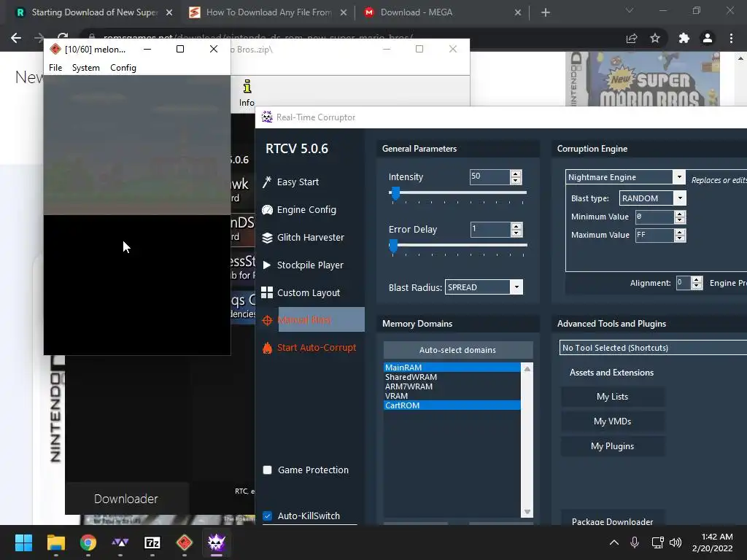Open the File menu in melonDS
Screen dimensions: 747x560
[55, 68]
